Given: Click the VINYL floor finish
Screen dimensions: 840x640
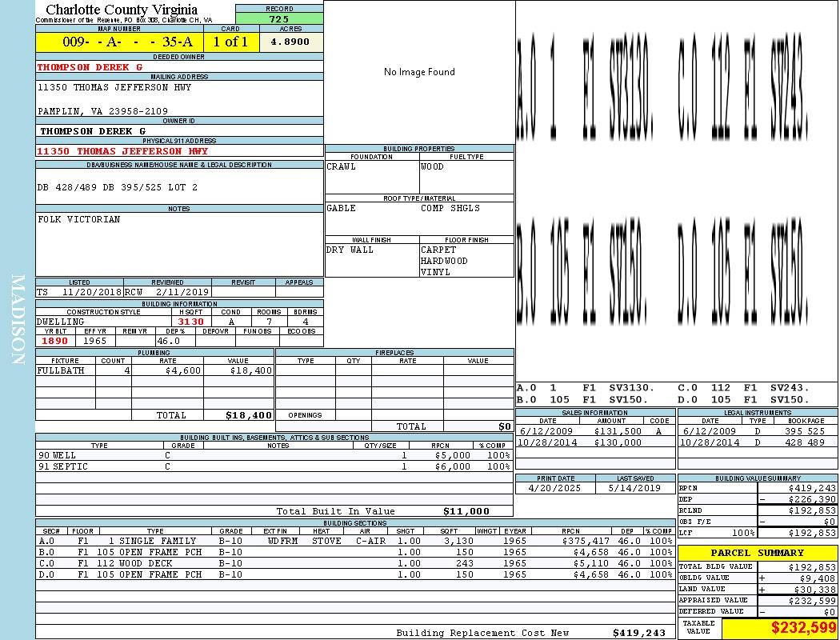Looking at the screenshot, I should (x=435, y=272).
